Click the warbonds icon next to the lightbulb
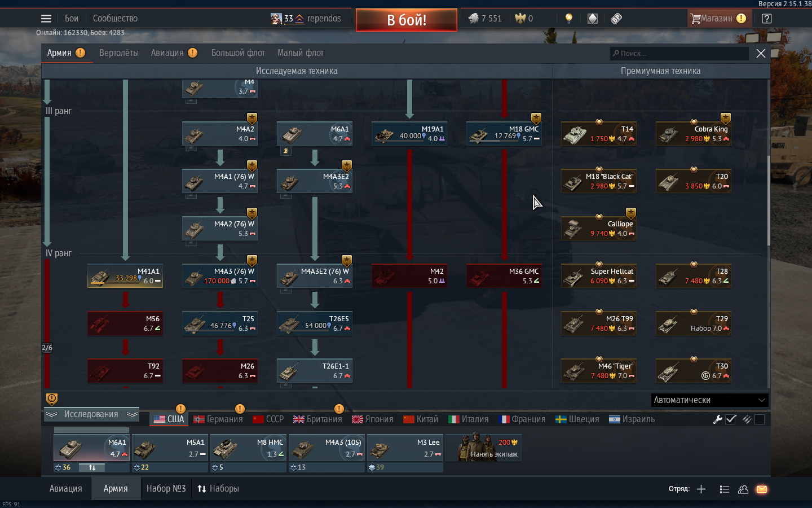This screenshot has width=812, height=508. click(593, 19)
